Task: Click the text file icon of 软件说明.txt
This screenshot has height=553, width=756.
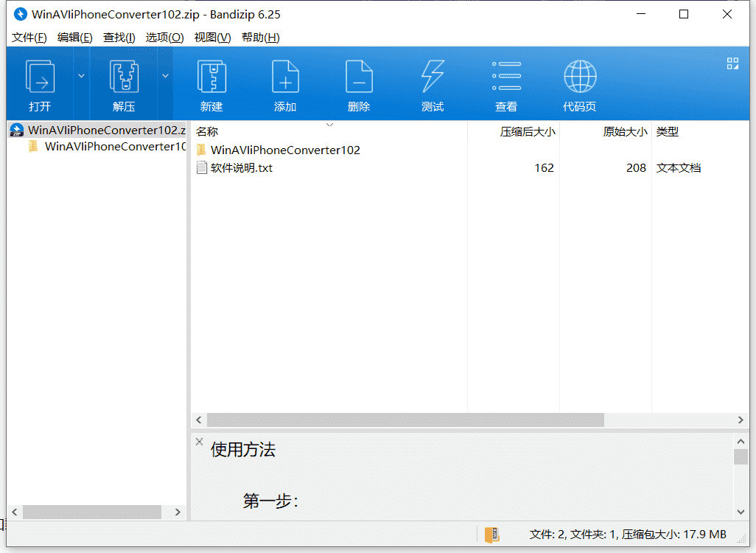Action: pos(202,168)
